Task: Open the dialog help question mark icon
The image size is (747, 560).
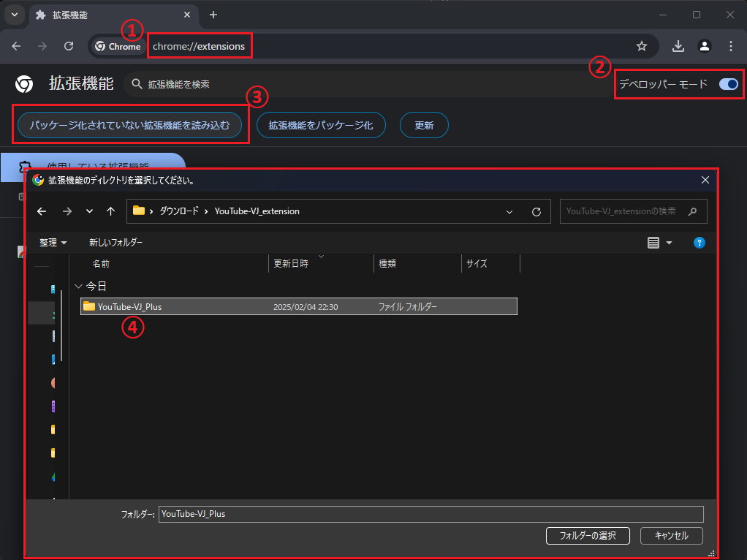Action: (x=699, y=243)
